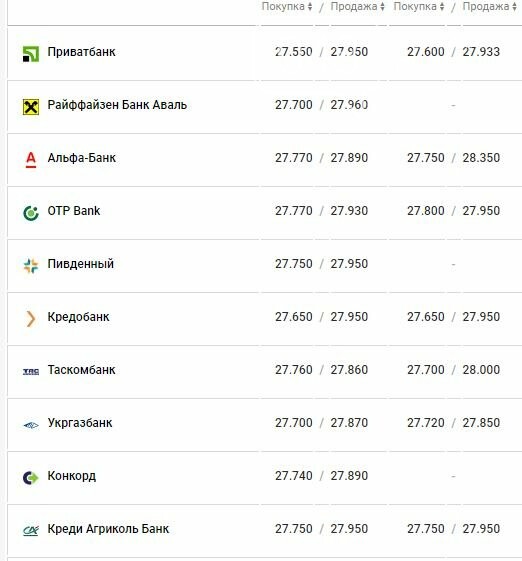
Task: Click the Concord bank arrow logo
Action: pos(31,478)
